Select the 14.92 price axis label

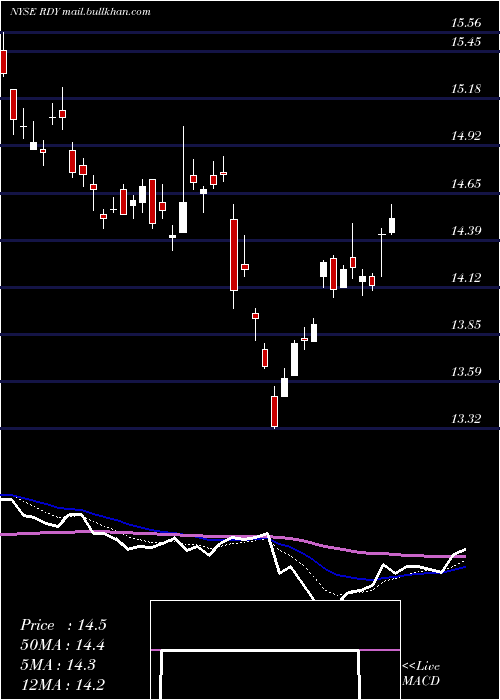coord(466,136)
